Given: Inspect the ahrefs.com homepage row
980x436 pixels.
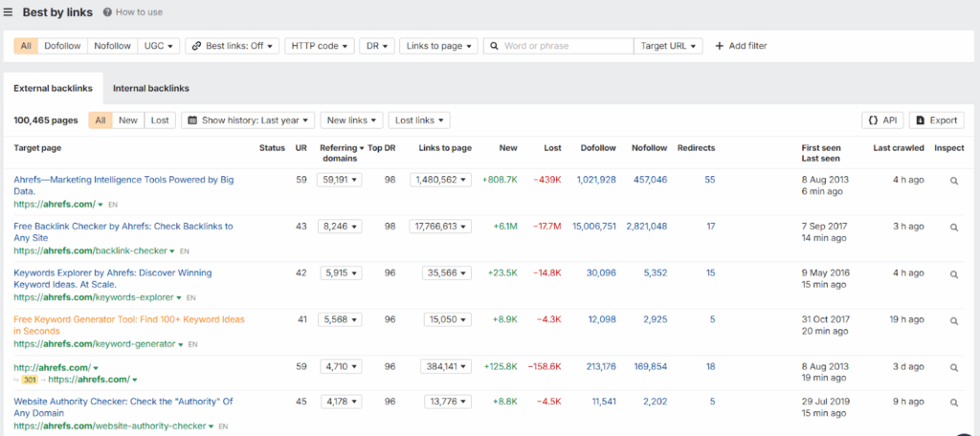Looking at the screenshot, I should [x=954, y=181].
